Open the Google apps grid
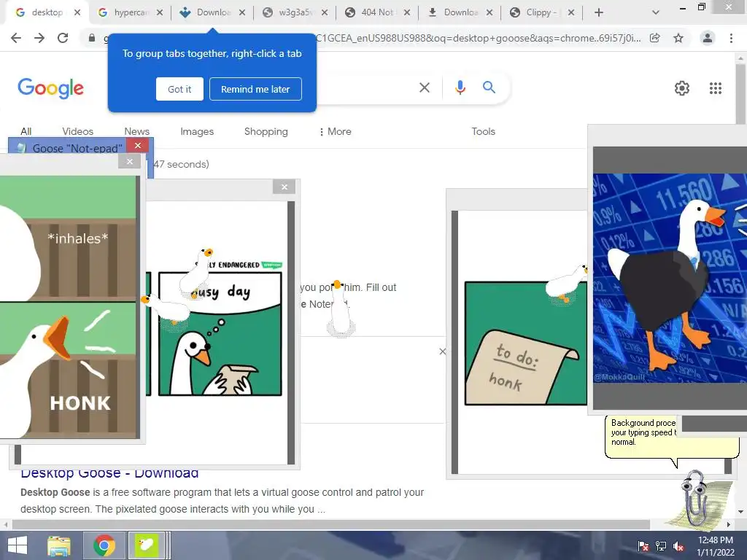This screenshot has width=747, height=560. pyautogui.click(x=715, y=88)
